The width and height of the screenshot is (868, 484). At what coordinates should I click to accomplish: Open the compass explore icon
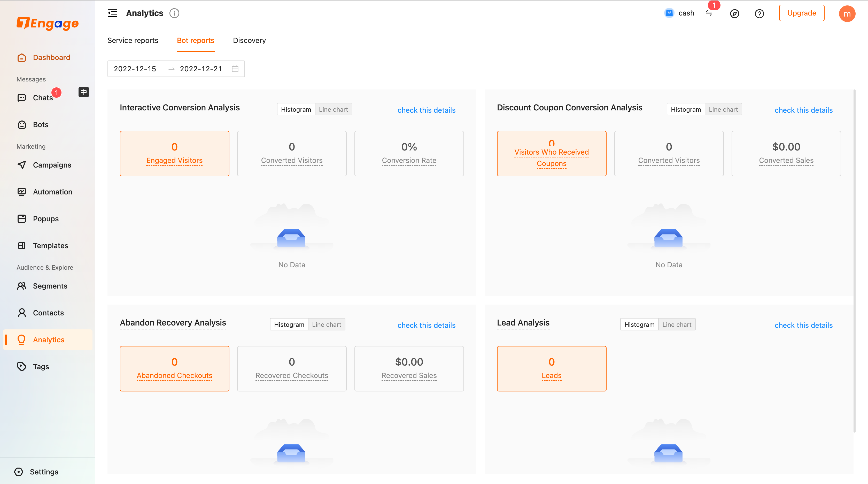[x=734, y=13]
